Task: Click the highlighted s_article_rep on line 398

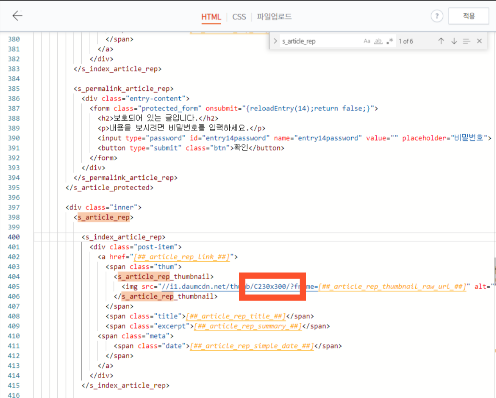Action: [104, 217]
